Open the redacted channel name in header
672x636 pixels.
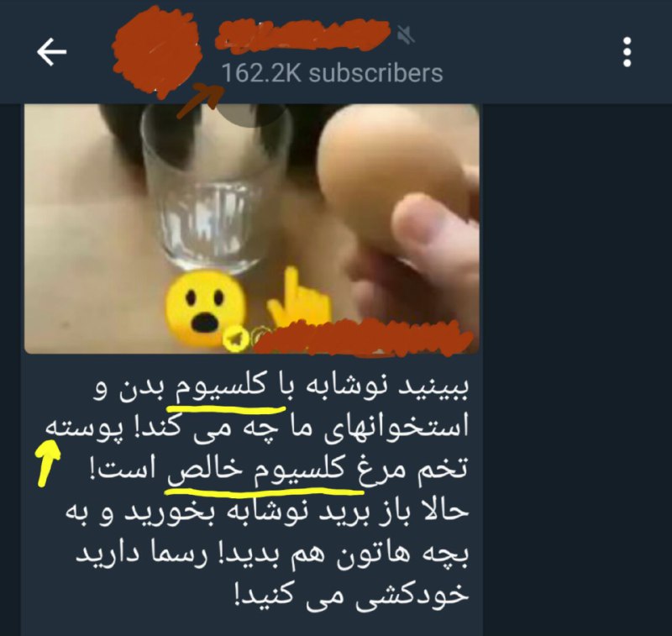(x=302, y=35)
